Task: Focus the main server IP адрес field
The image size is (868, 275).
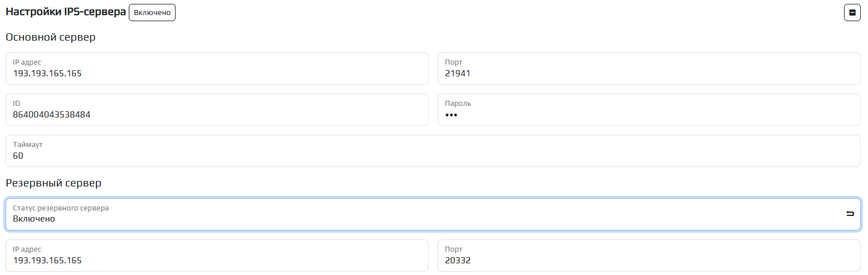Action: [x=217, y=68]
